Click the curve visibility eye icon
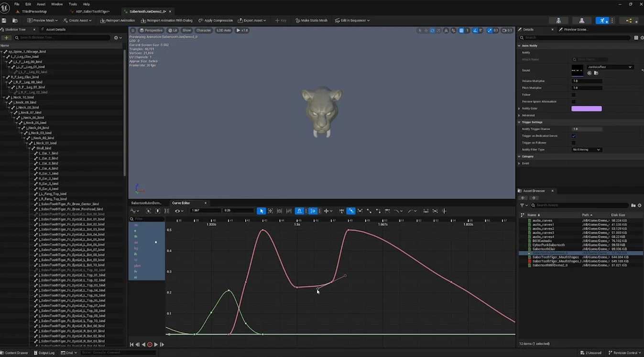 coord(178,211)
